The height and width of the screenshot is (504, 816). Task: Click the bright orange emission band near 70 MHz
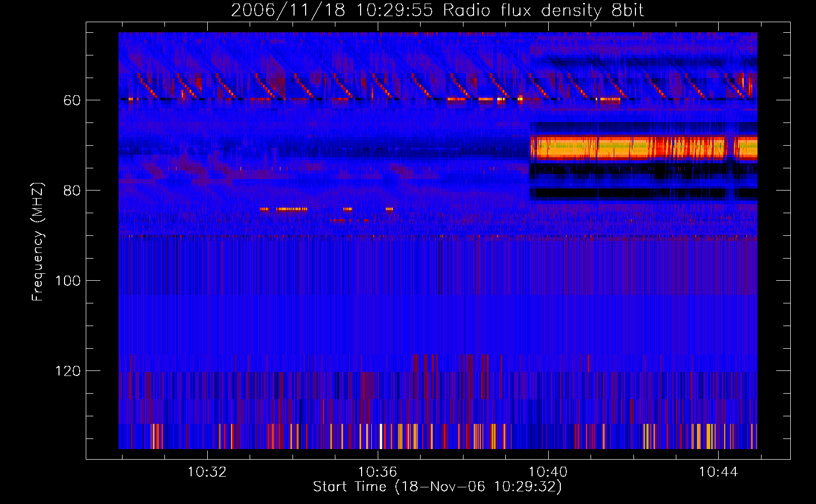(x=644, y=148)
